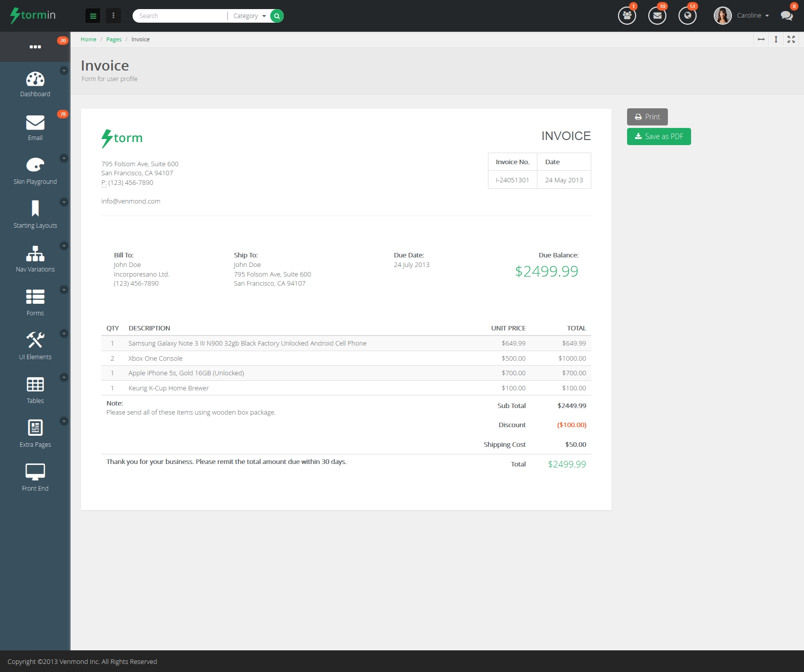Click the globe notifications icon
This screenshot has width=804, height=672.
click(687, 16)
